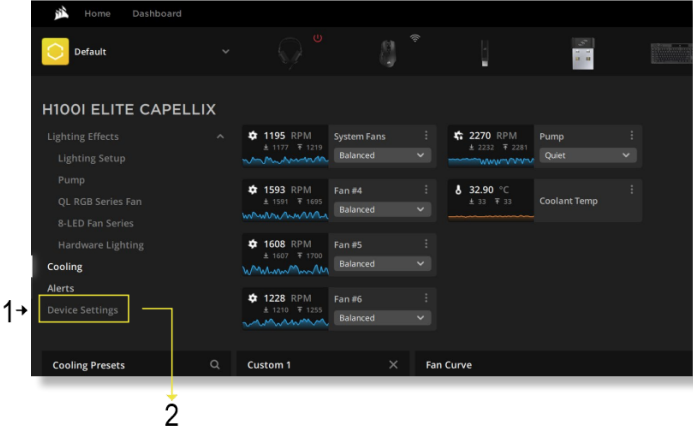
Task: Click the Pump speed icon
Action: click(x=458, y=136)
